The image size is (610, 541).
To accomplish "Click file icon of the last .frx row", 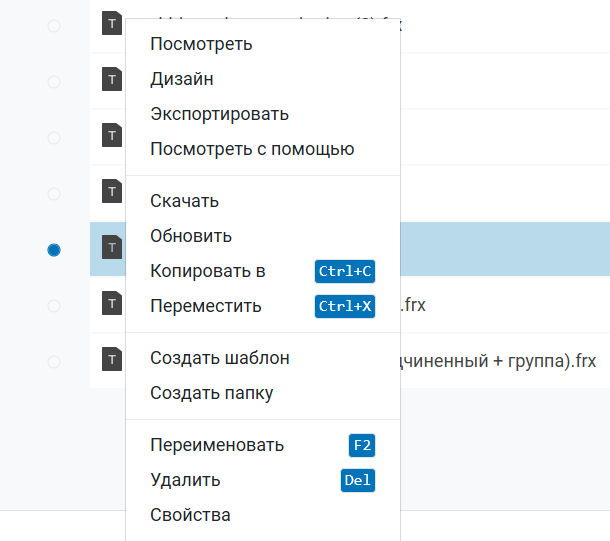I will coord(111,359).
